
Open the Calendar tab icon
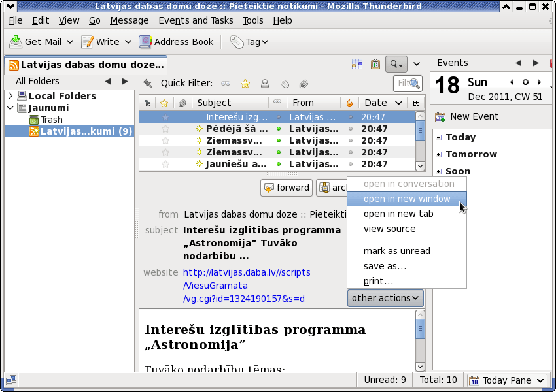tap(357, 64)
